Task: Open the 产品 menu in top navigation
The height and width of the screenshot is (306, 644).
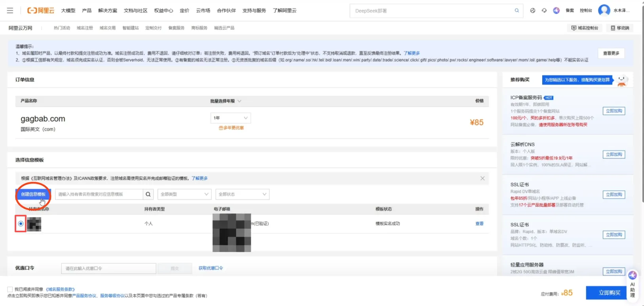Action: pyautogui.click(x=87, y=11)
